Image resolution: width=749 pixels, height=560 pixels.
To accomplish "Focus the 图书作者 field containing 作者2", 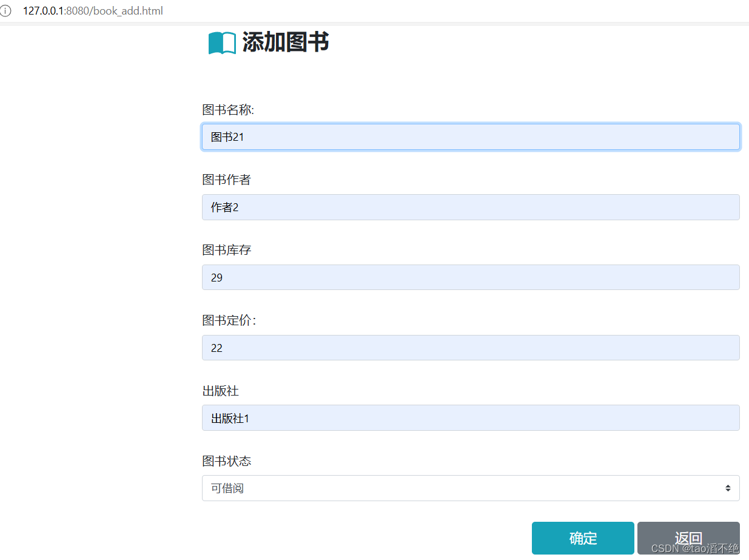I will pos(471,207).
